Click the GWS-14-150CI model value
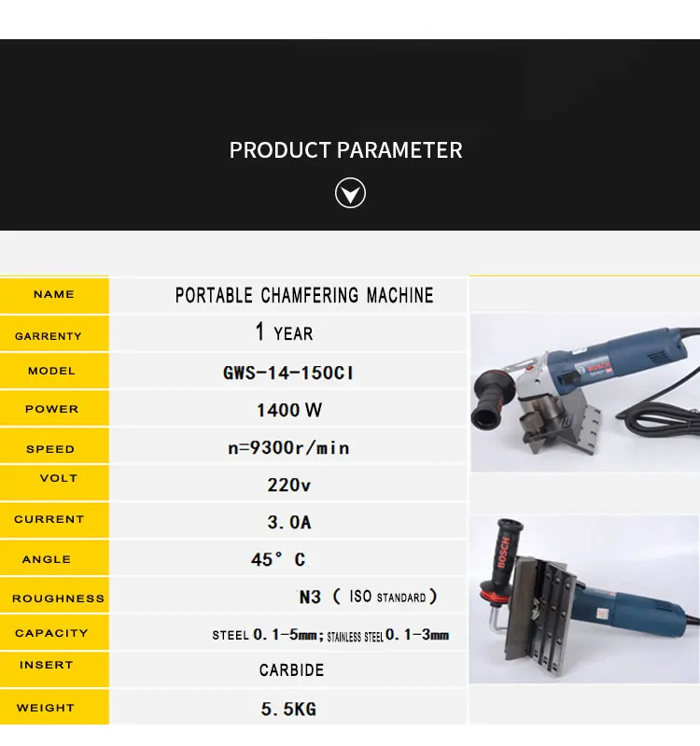The width and height of the screenshot is (700, 746). 288,373
